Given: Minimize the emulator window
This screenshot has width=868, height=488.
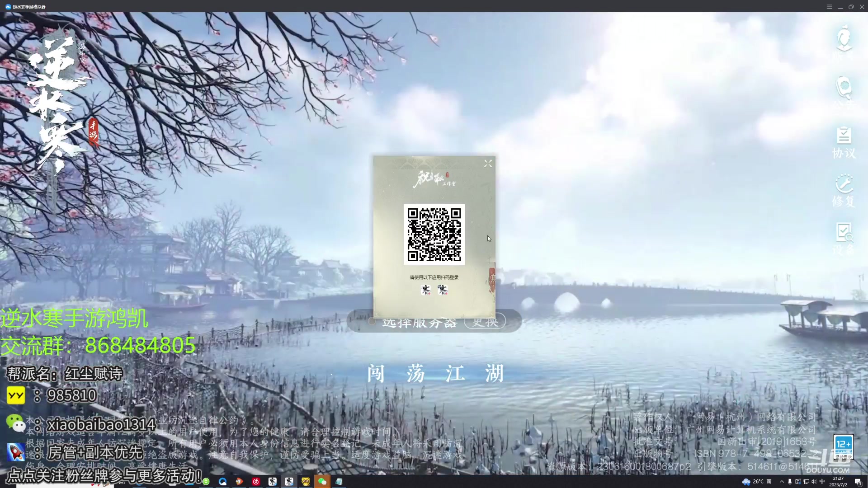Looking at the screenshot, I should (840, 7).
